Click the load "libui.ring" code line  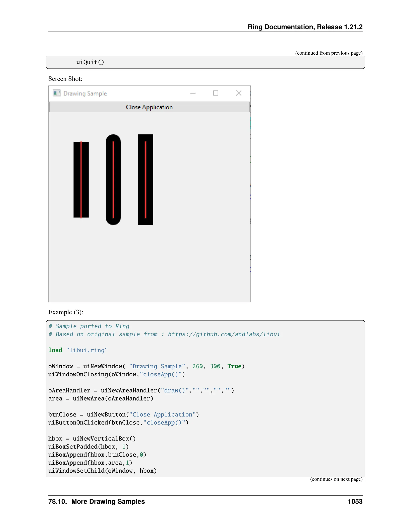[78, 350]
